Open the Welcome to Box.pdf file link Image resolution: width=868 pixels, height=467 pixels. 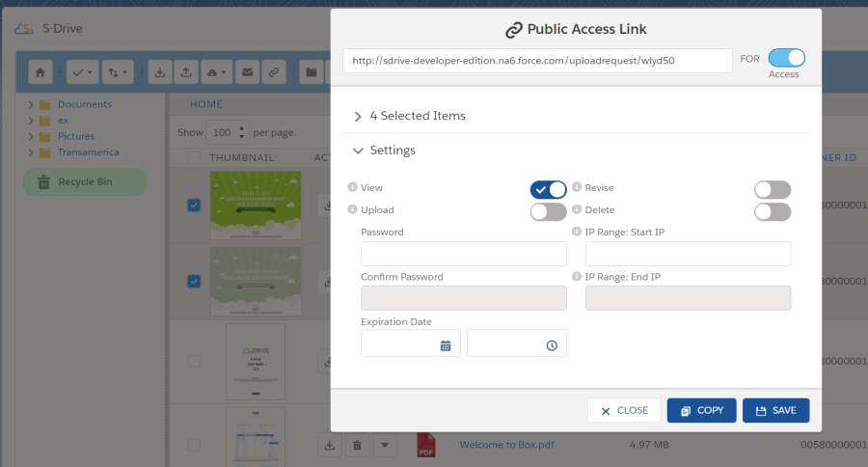coord(506,445)
